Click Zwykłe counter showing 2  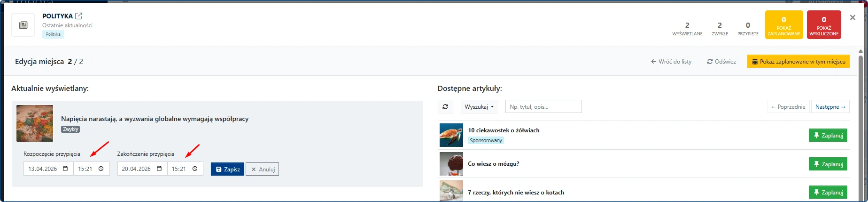tap(720, 29)
